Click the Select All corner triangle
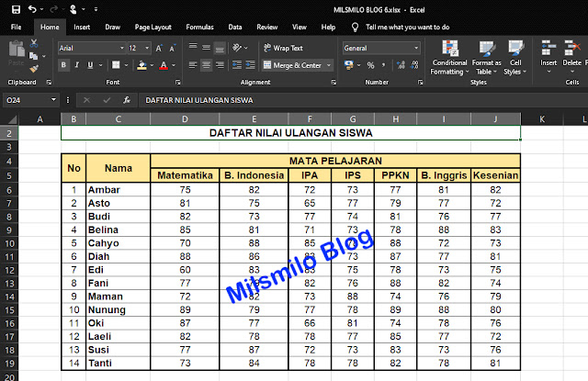Image resolution: width=588 pixels, height=381 pixels. pyautogui.click(x=12, y=119)
